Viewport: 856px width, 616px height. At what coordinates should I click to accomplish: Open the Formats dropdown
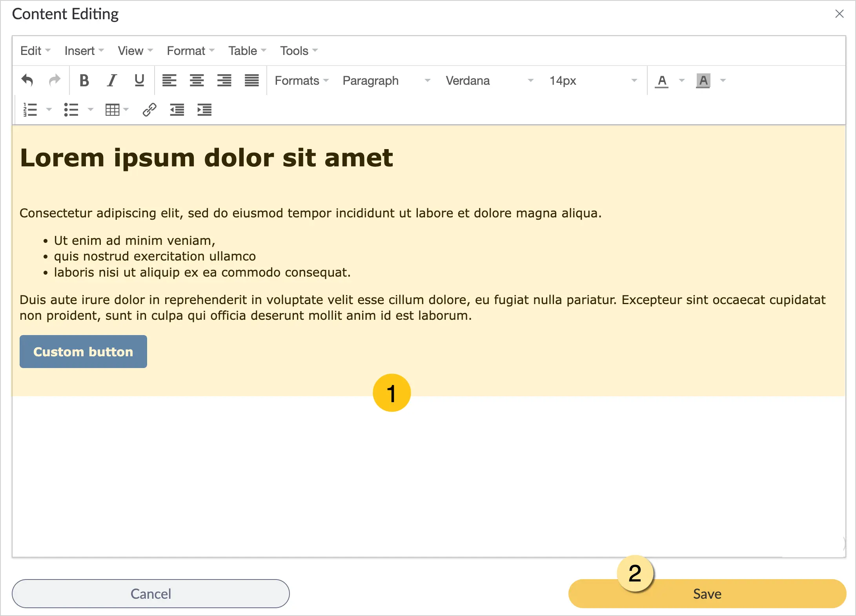(302, 80)
